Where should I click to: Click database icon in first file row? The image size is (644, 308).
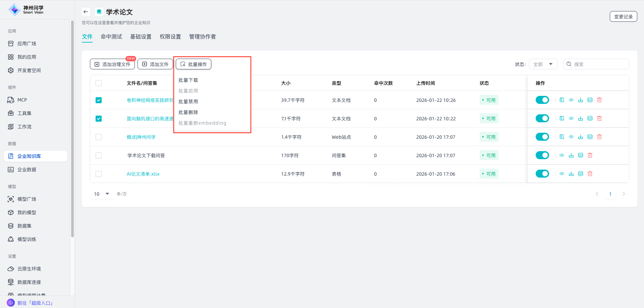[x=590, y=100]
